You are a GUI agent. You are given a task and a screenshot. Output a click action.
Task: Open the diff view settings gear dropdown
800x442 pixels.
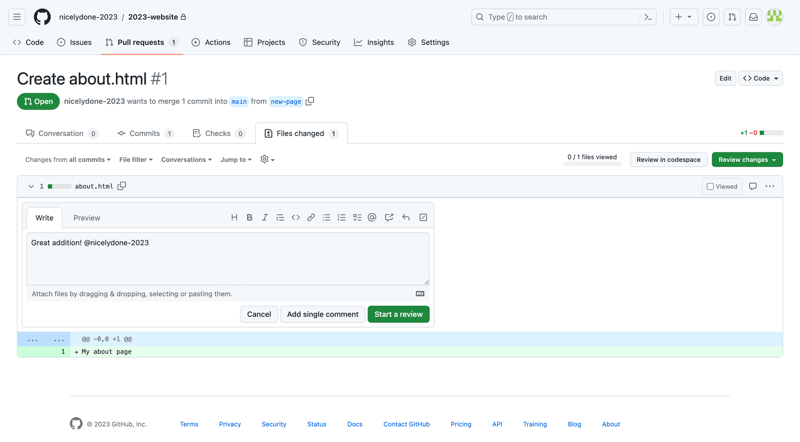pyautogui.click(x=267, y=159)
